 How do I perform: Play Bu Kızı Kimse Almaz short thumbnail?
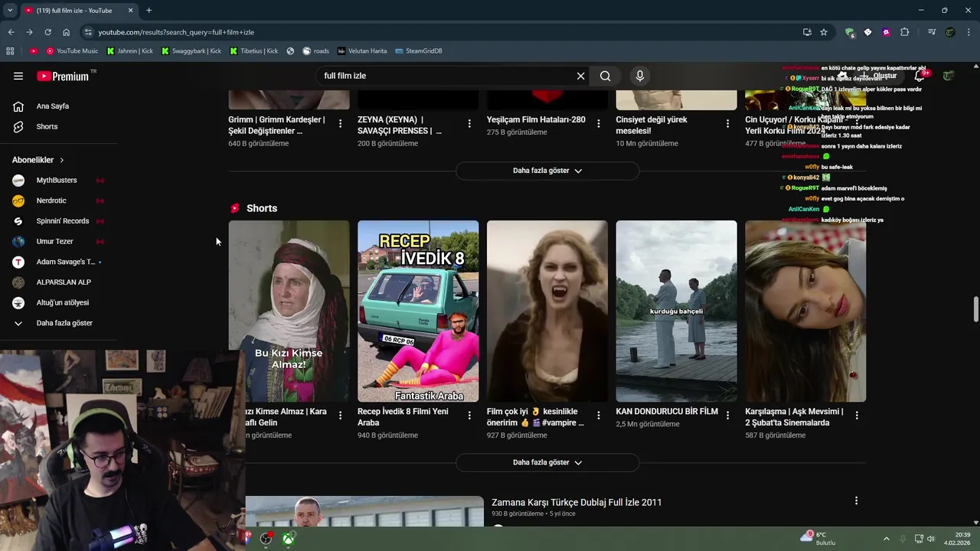(x=289, y=311)
